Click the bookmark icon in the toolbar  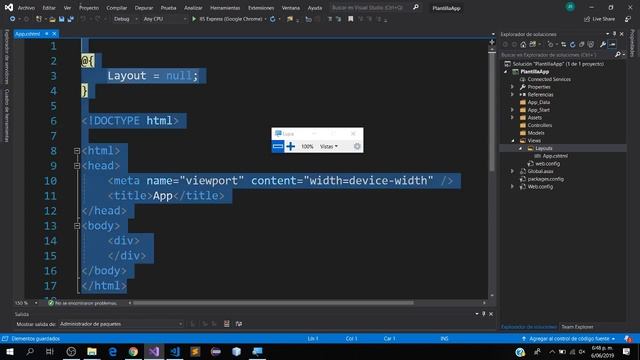pyautogui.click(x=351, y=19)
